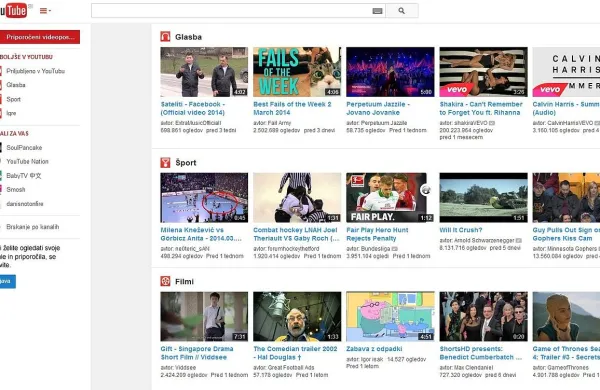The height and width of the screenshot is (390, 600).
Task: Open the guide menu icon next to logo
Action: [45, 11]
